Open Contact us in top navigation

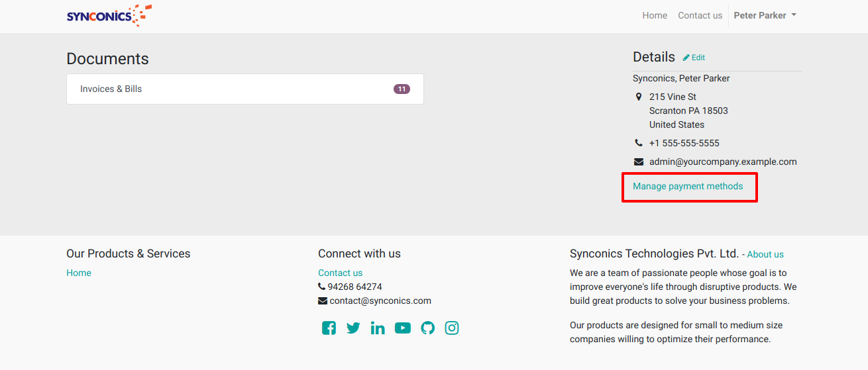pos(700,15)
